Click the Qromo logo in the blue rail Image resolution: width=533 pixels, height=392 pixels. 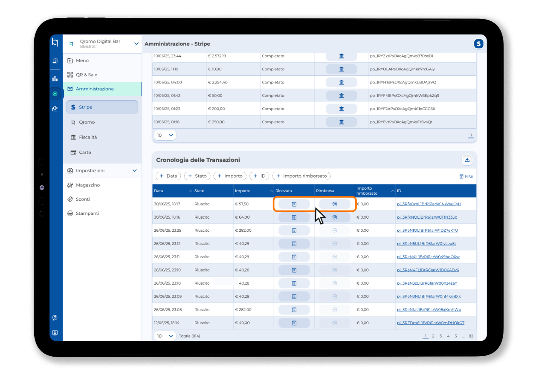[x=55, y=42]
